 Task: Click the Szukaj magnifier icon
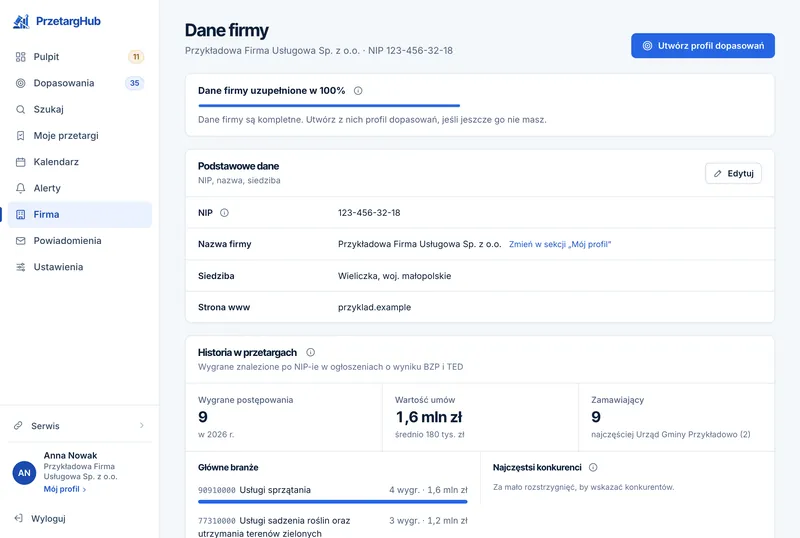click(20, 109)
